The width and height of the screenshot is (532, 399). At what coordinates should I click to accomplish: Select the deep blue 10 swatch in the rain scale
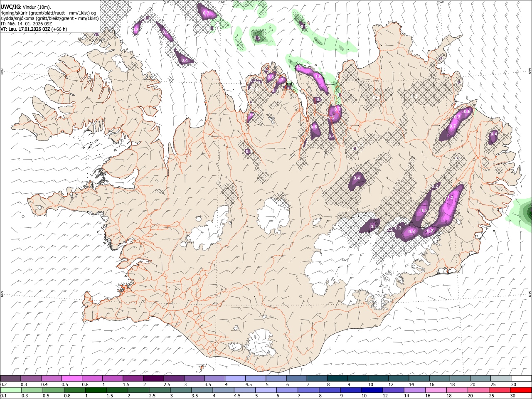coord(372,390)
